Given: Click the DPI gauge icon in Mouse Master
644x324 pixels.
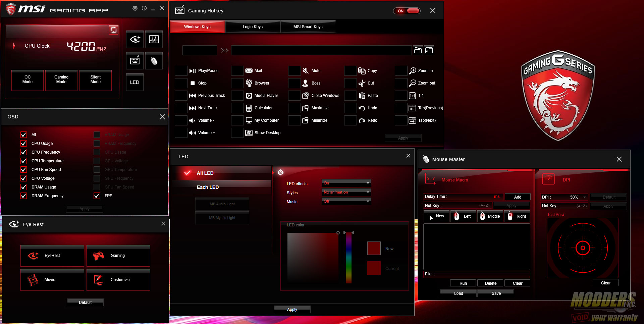Looking at the screenshot, I should click(x=548, y=178).
